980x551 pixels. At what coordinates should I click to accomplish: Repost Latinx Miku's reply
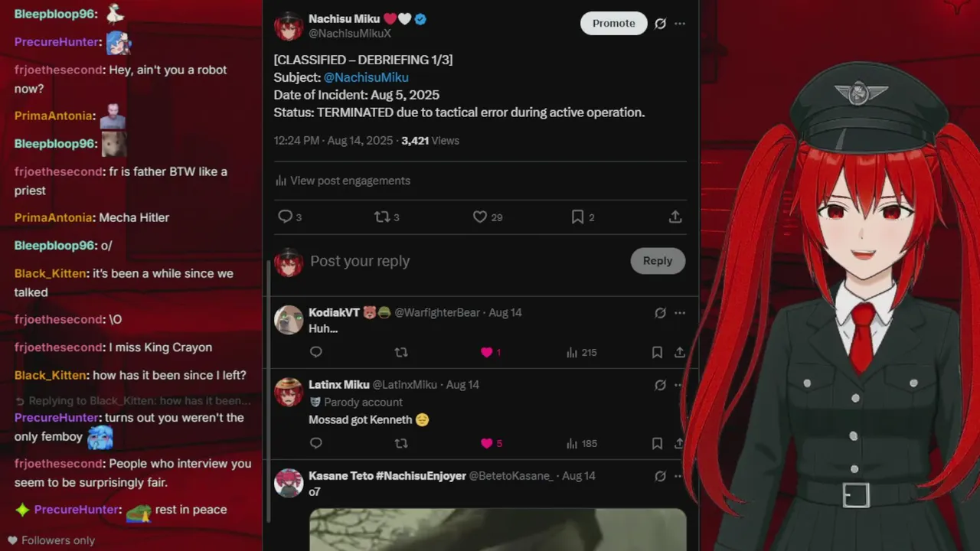400,443
